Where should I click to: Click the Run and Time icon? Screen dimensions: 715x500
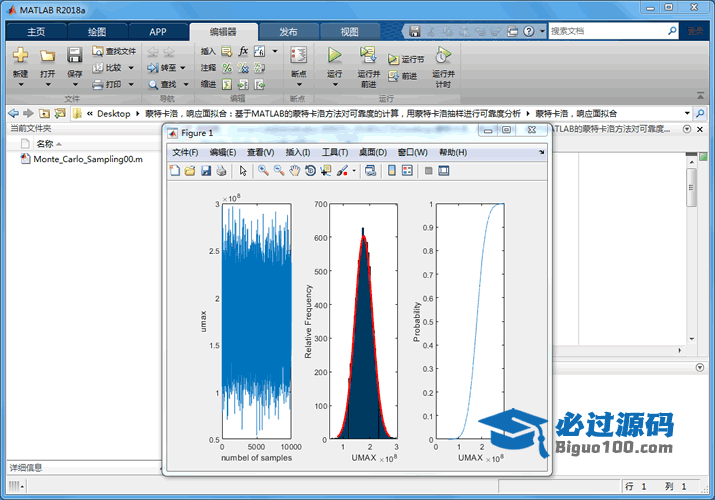tap(443, 55)
